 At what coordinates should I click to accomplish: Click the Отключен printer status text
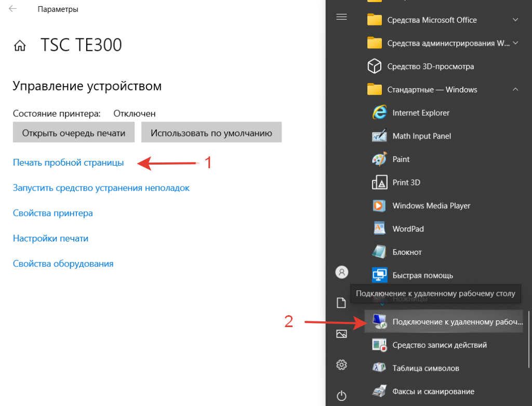[x=135, y=114]
